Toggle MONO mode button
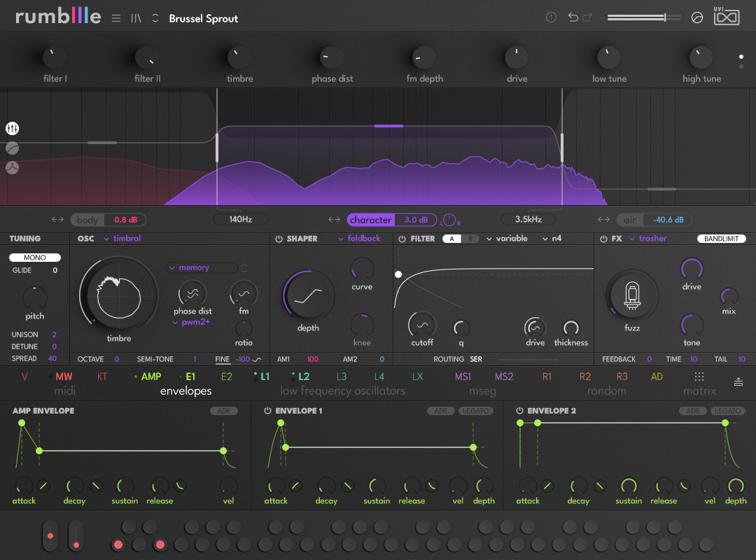 point(35,258)
